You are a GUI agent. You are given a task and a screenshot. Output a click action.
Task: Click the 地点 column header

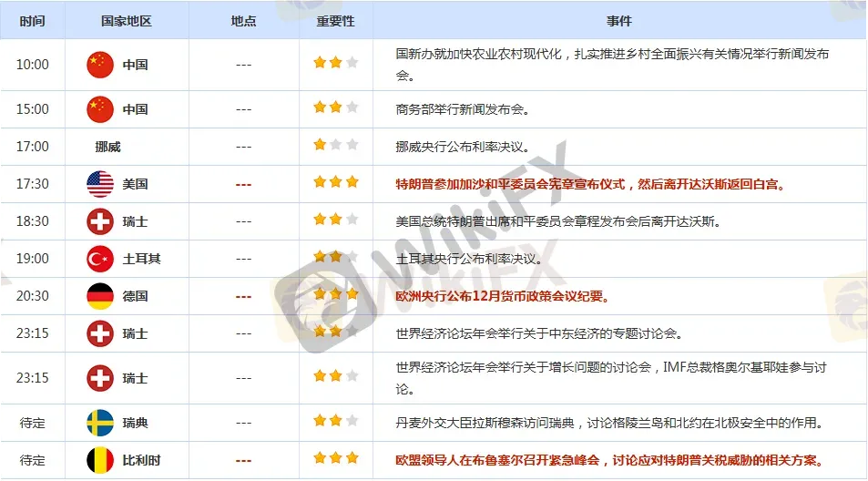(243, 21)
